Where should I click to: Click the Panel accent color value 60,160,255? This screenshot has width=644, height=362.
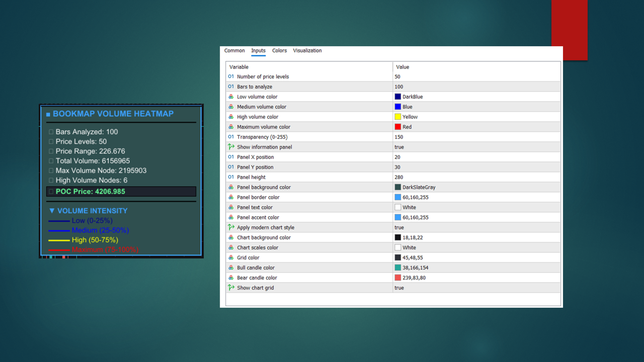(415, 217)
